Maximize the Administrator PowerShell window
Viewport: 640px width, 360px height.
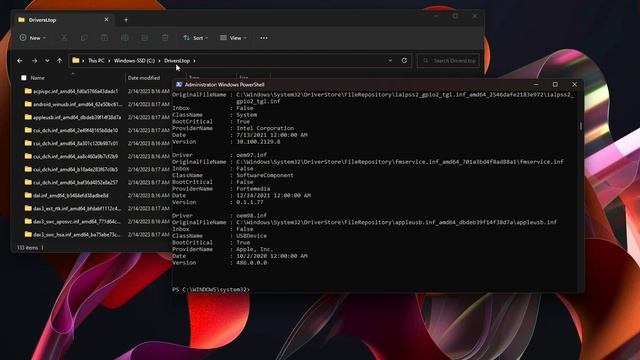(555, 84)
